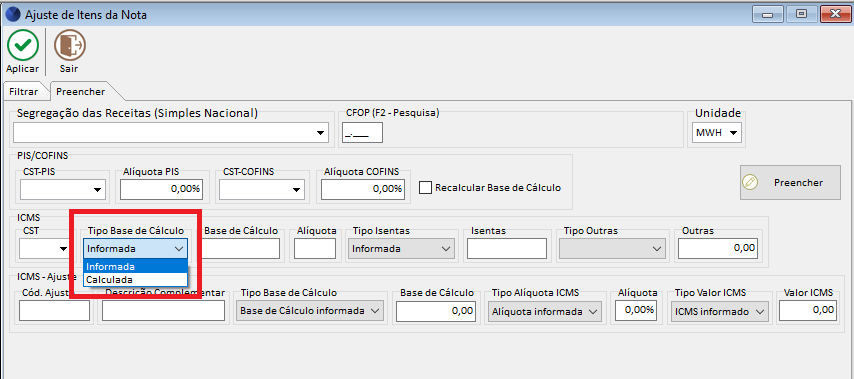Viewport: 854px width, 379px height.
Task: Open the Tipo Isentas dropdown
Action: click(401, 249)
